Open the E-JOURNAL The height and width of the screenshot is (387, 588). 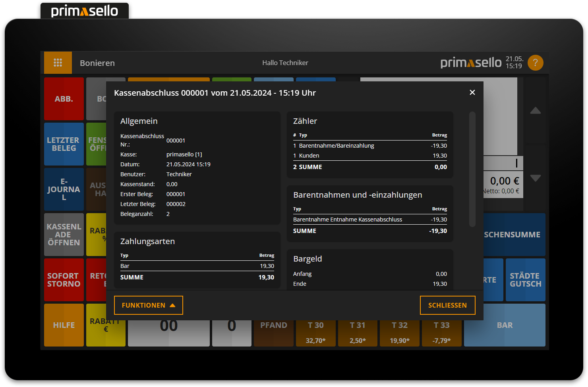click(x=64, y=189)
